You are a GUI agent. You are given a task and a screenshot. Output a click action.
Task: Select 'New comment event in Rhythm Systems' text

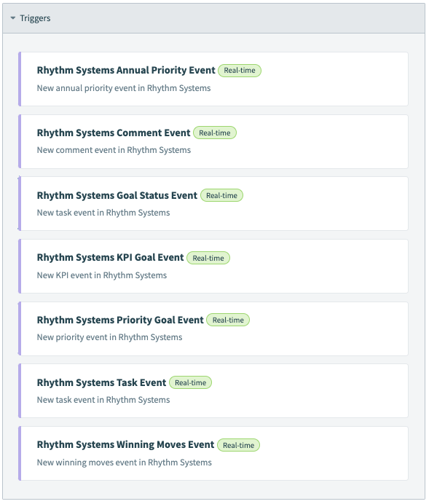coord(114,150)
